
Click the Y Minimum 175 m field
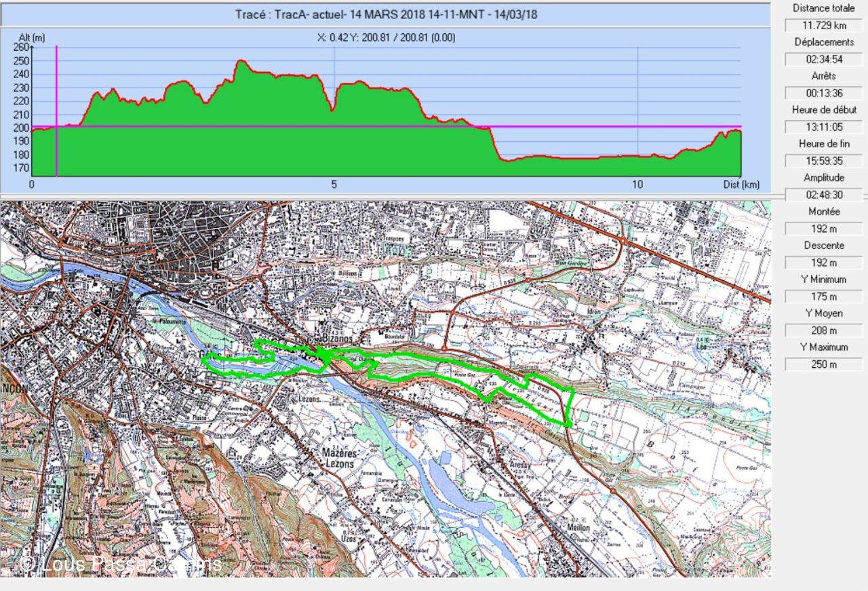[x=823, y=297]
